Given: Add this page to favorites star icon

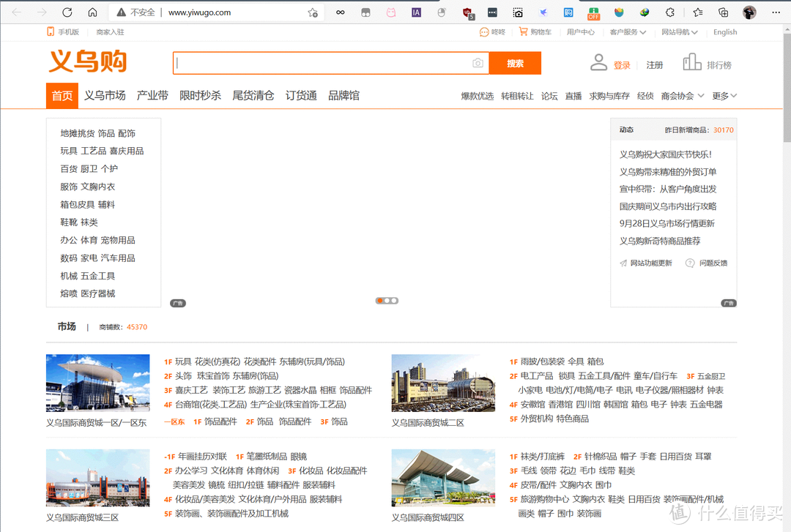Looking at the screenshot, I should click(x=313, y=12).
